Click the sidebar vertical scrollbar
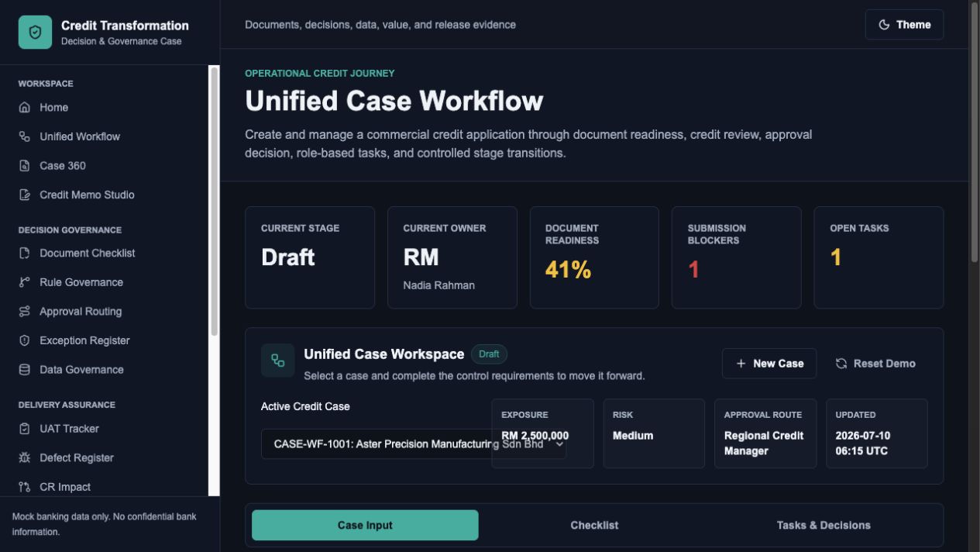Image resolution: width=980 pixels, height=552 pixels. click(x=215, y=202)
